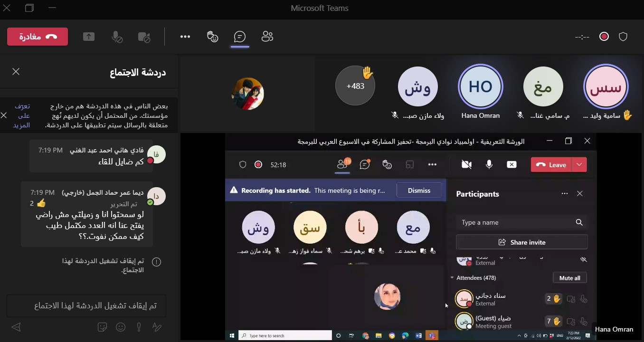Image resolution: width=644 pixels, height=342 pixels.
Task: Close the meeting chat panel
Action: pyautogui.click(x=16, y=72)
